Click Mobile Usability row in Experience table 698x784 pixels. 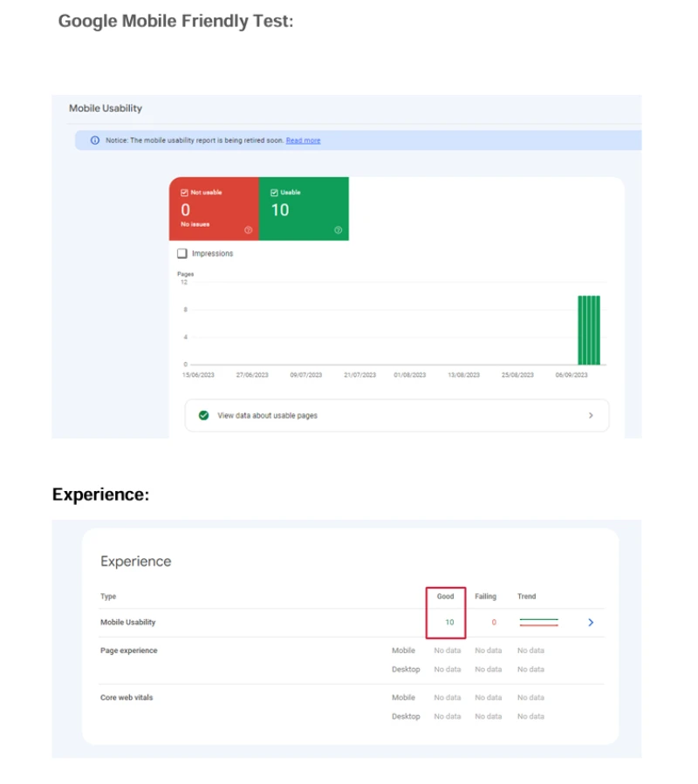click(352, 623)
